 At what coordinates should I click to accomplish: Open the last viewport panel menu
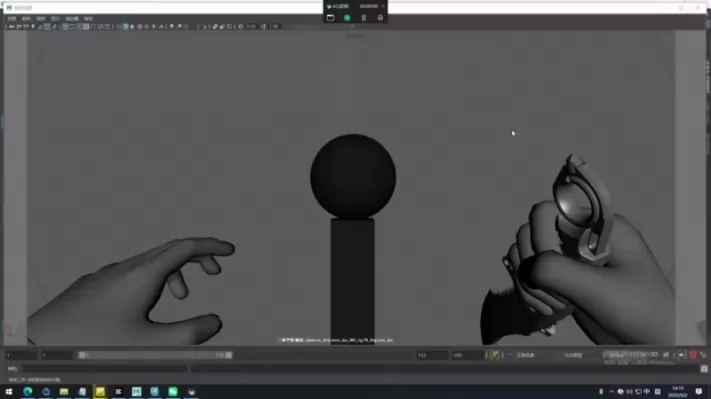point(88,19)
